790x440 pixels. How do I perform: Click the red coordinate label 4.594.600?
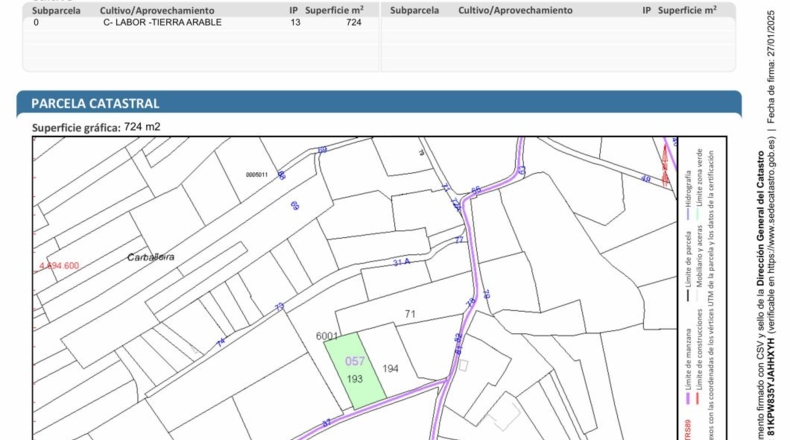[59, 266]
